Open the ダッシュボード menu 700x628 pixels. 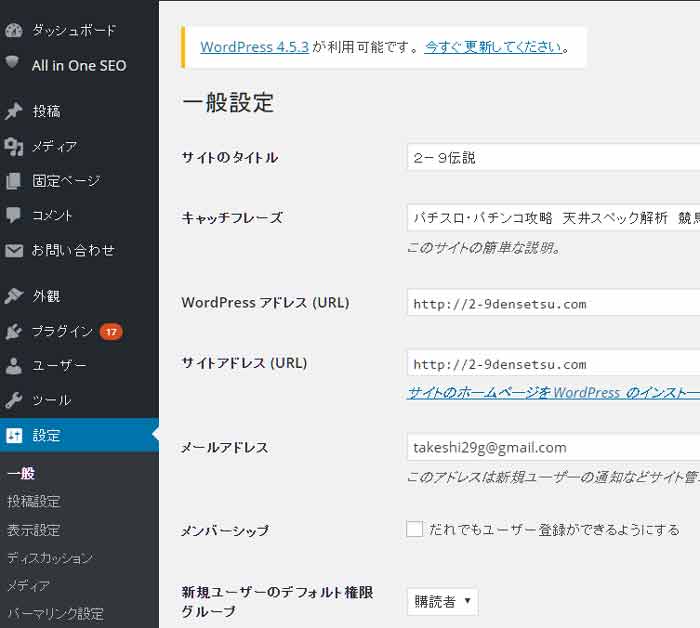74,30
